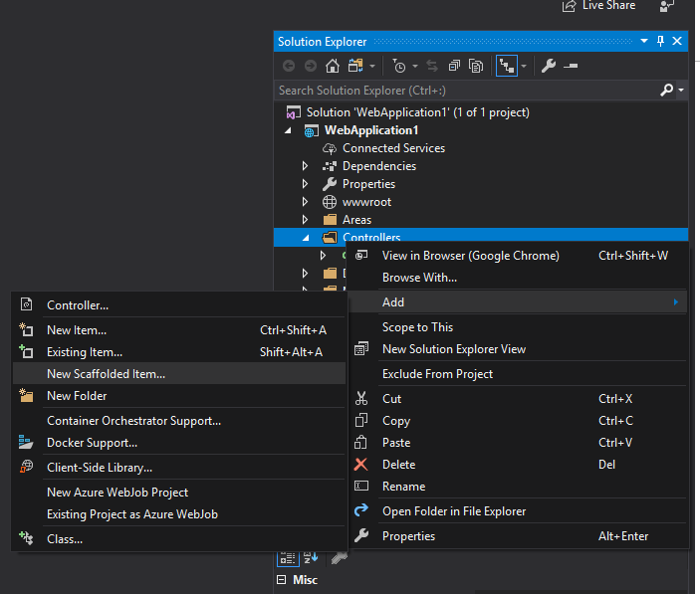
Task: Open the dropdown next to folder view icon
Action: click(x=372, y=66)
